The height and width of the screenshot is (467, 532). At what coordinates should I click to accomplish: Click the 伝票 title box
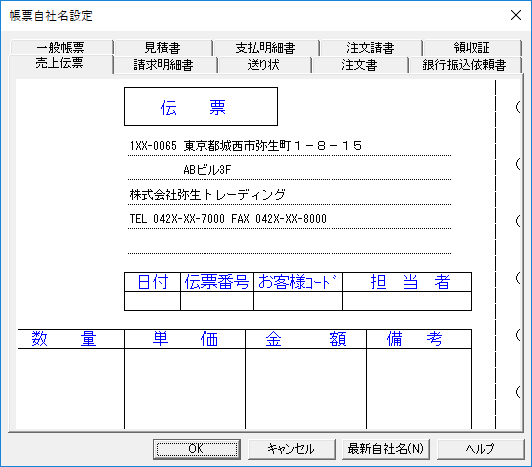tap(201, 107)
